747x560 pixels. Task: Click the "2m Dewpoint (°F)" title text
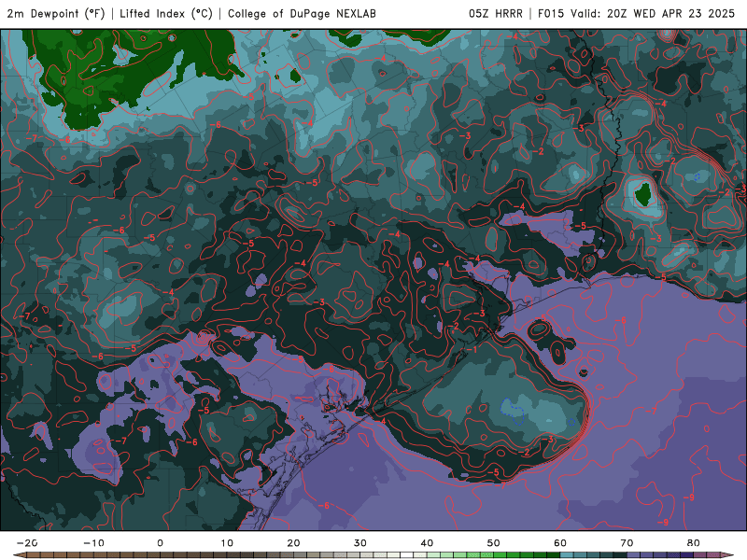tap(56, 14)
